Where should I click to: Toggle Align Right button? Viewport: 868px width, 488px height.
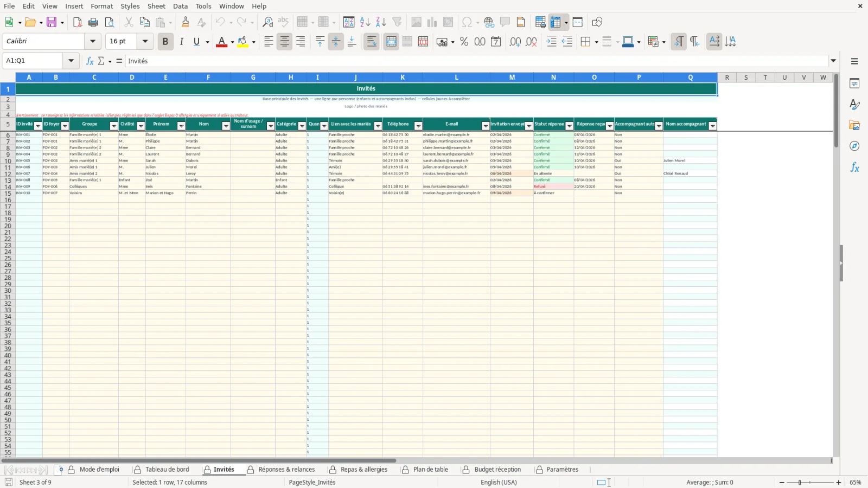[x=301, y=42]
